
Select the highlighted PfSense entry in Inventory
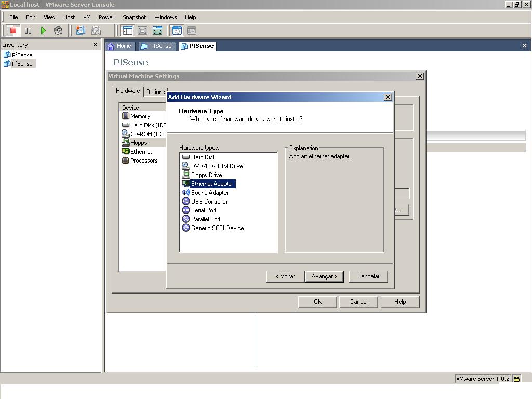[19, 64]
